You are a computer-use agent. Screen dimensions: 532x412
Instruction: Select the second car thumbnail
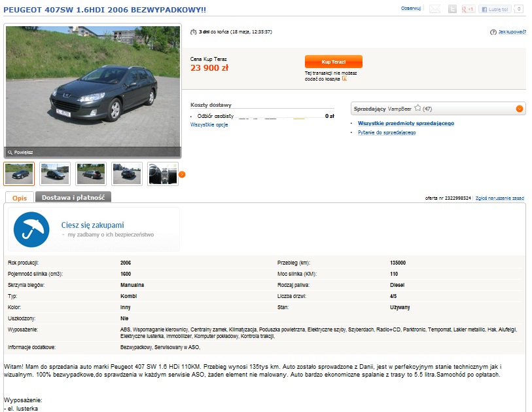tap(55, 174)
